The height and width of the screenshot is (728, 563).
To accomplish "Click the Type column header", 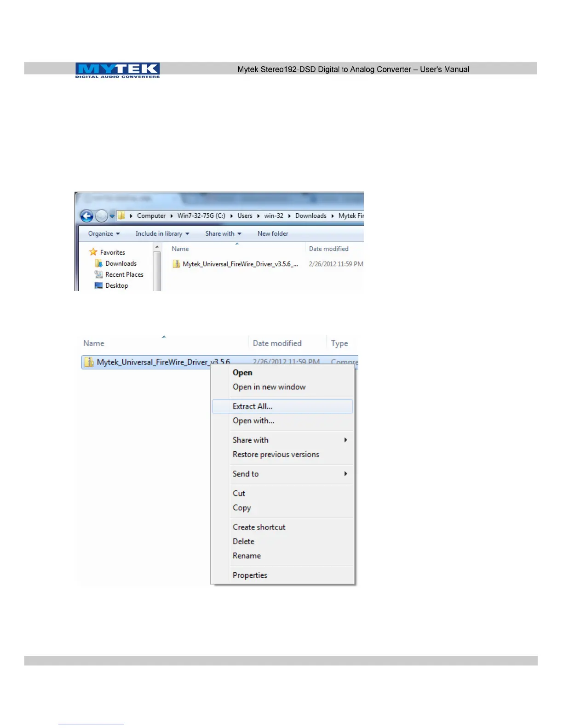I will coord(339,343).
